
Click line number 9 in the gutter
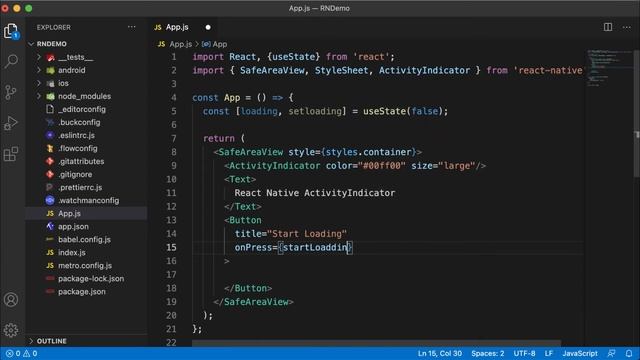(x=173, y=166)
